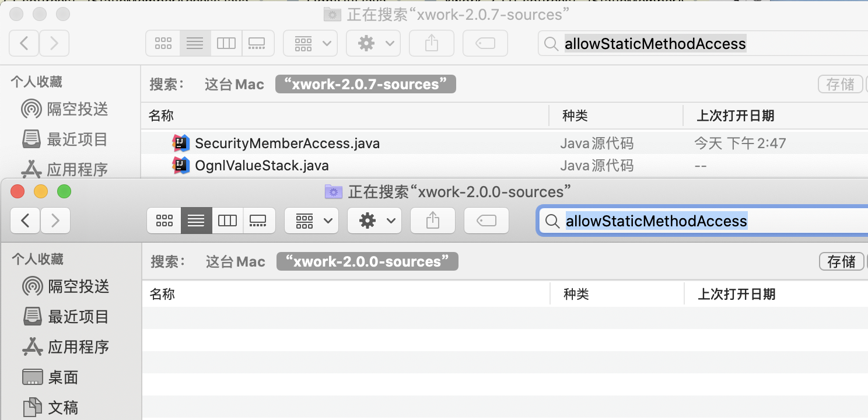Image resolution: width=868 pixels, height=420 pixels.
Task: Select "xwork-2.0.0-sources" search scope
Action: click(367, 262)
